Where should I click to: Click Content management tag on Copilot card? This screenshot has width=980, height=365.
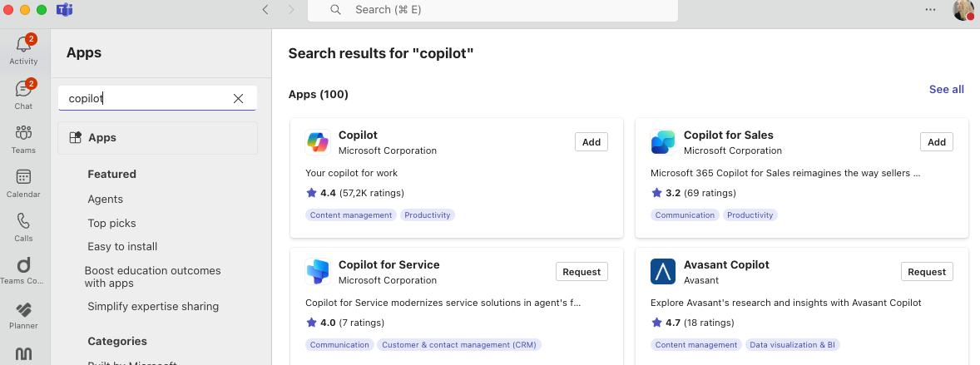(x=351, y=215)
